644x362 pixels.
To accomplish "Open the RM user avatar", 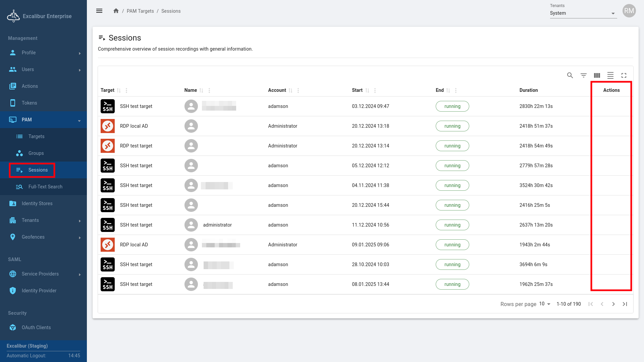I will tap(629, 11).
